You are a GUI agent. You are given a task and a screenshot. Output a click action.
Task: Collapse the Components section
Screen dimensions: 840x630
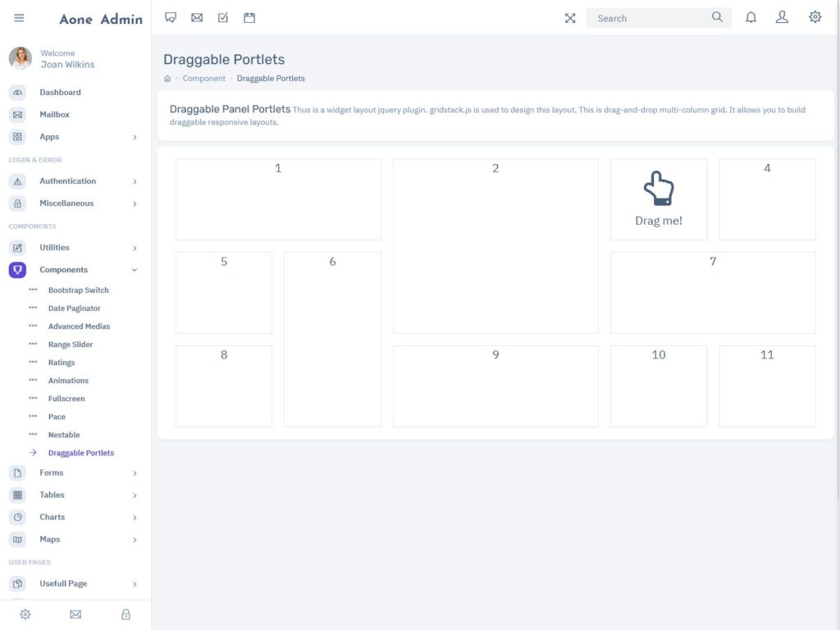[64, 269]
